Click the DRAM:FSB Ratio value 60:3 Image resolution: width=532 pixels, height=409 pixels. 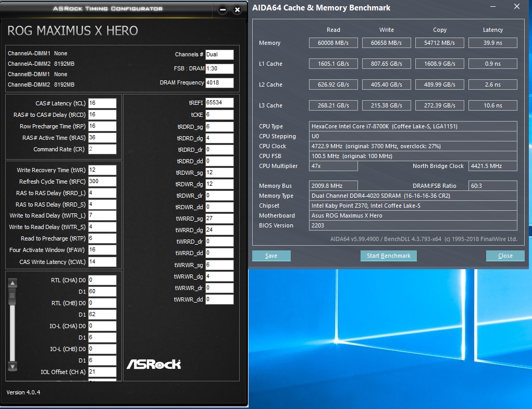point(492,186)
